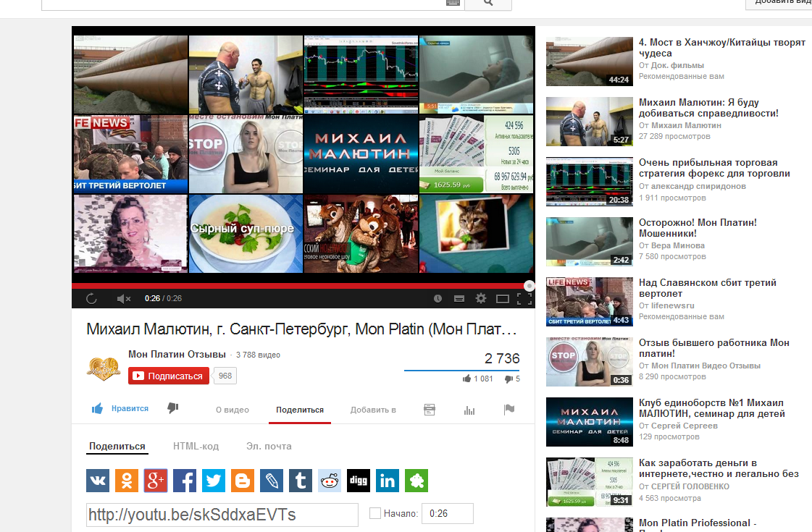The width and height of the screenshot is (812, 532).
Task: Share on VK icon
Action: coord(98,481)
